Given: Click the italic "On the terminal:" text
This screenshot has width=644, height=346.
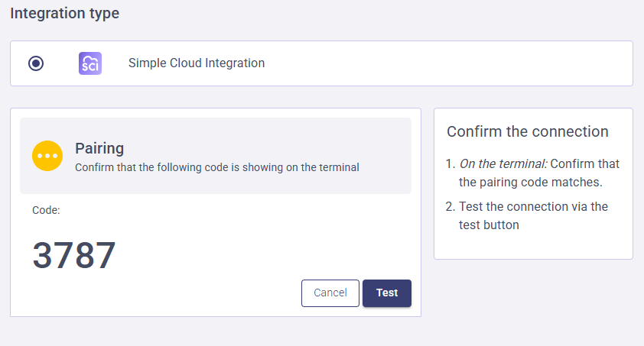Looking at the screenshot, I should pyautogui.click(x=503, y=163).
